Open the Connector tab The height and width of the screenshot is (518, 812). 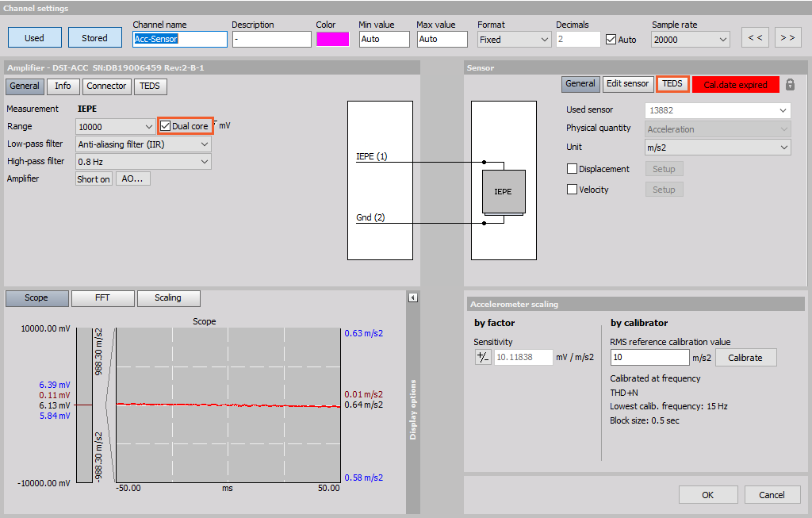[x=106, y=86]
